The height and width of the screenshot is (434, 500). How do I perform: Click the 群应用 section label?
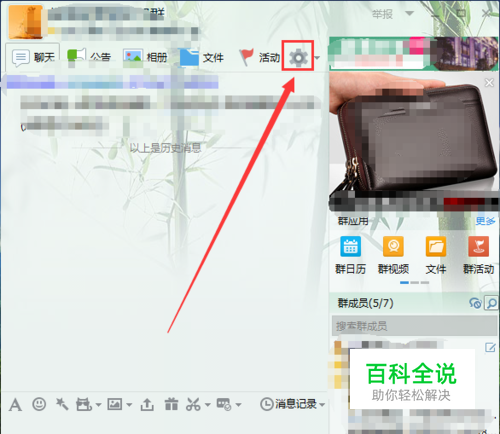(353, 221)
